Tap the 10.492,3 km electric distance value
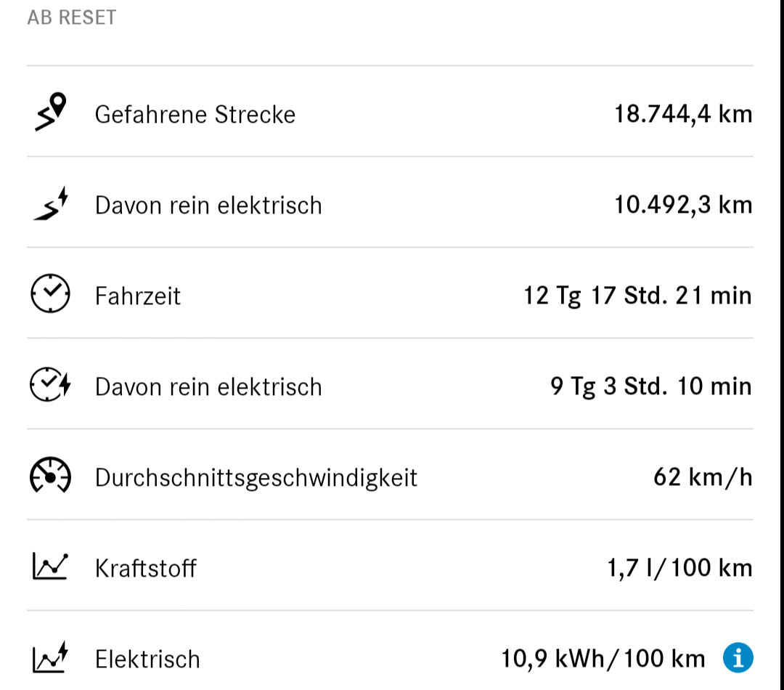Image resolution: width=784 pixels, height=690 pixels. click(683, 205)
